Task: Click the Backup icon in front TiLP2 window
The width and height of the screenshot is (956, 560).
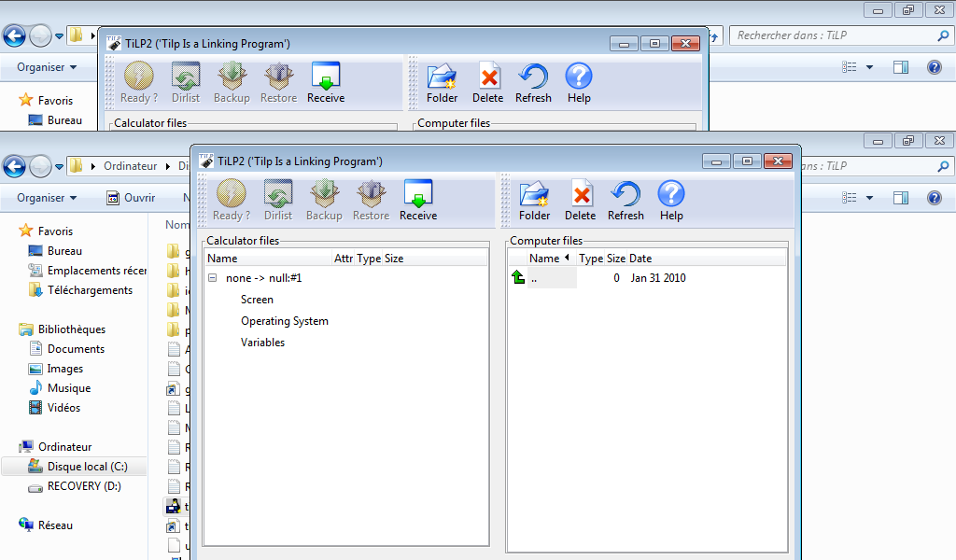Action: tap(324, 201)
